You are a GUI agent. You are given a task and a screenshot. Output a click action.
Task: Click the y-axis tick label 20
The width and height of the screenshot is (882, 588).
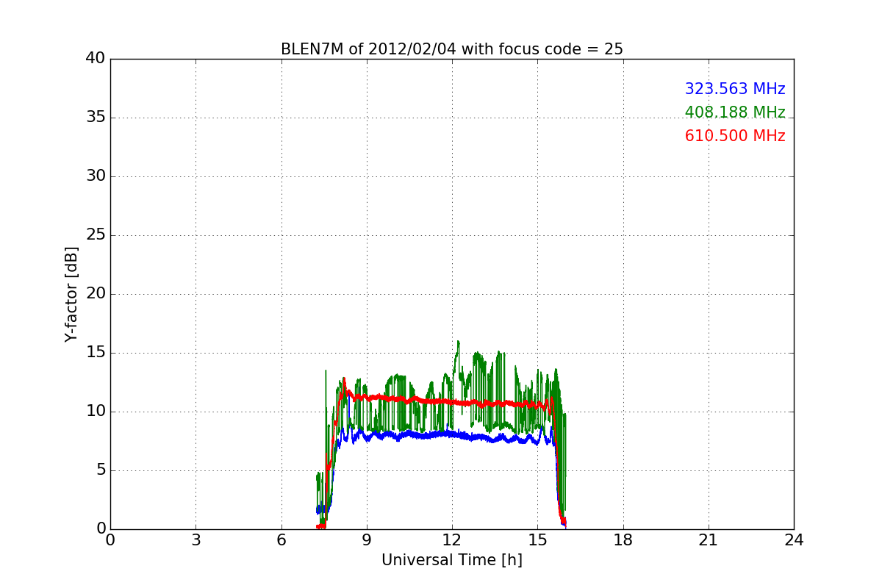[x=96, y=294]
